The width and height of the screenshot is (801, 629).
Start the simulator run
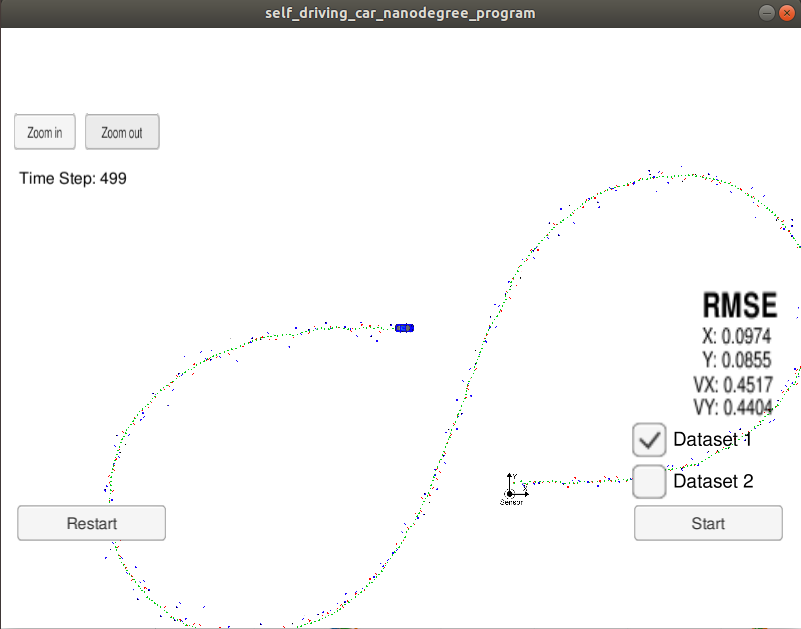[x=708, y=523]
